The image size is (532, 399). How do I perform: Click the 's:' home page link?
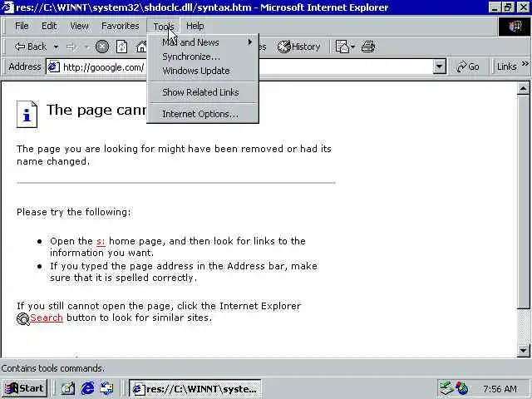pyautogui.click(x=101, y=241)
